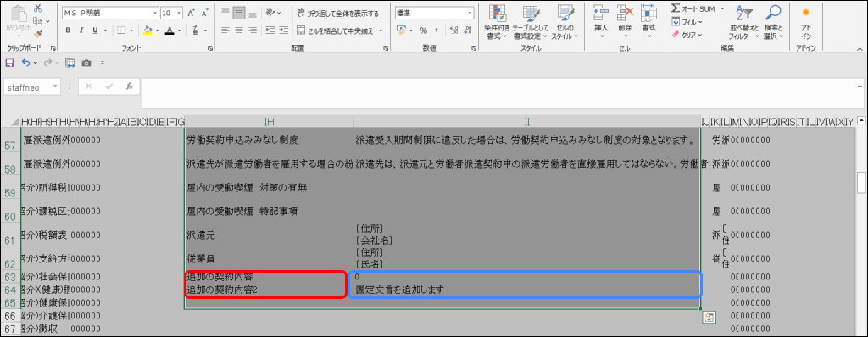Increase font size with the large A

pyautogui.click(x=191, y=12)
